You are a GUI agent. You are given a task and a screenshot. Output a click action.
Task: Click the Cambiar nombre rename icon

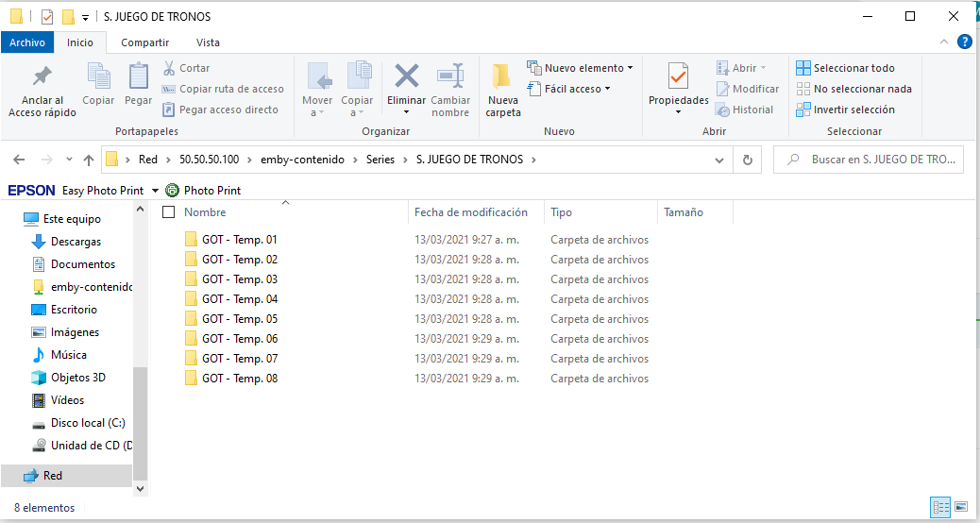coord(450,76)
